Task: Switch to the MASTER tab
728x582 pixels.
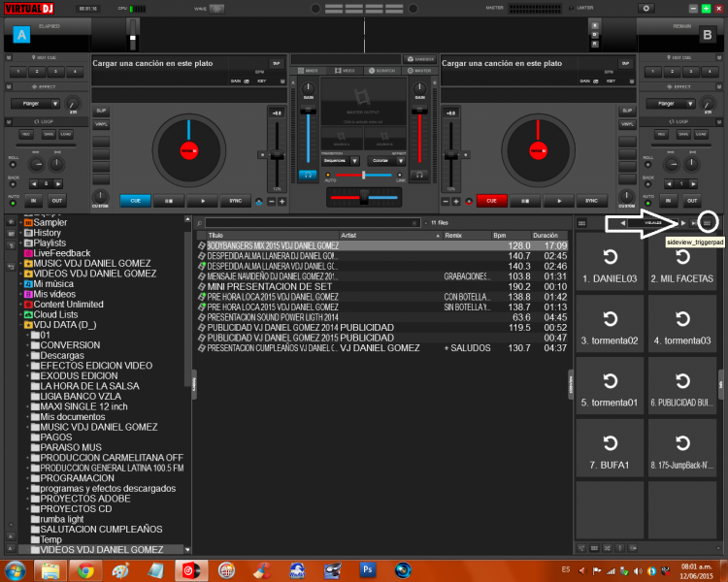Action: coord(418,71)
